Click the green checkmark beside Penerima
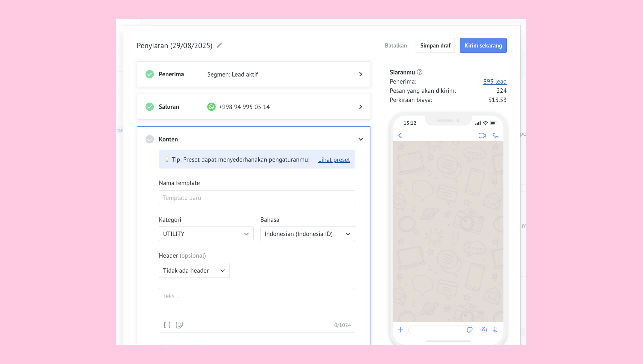643x364 pixels. click(149, 74)
